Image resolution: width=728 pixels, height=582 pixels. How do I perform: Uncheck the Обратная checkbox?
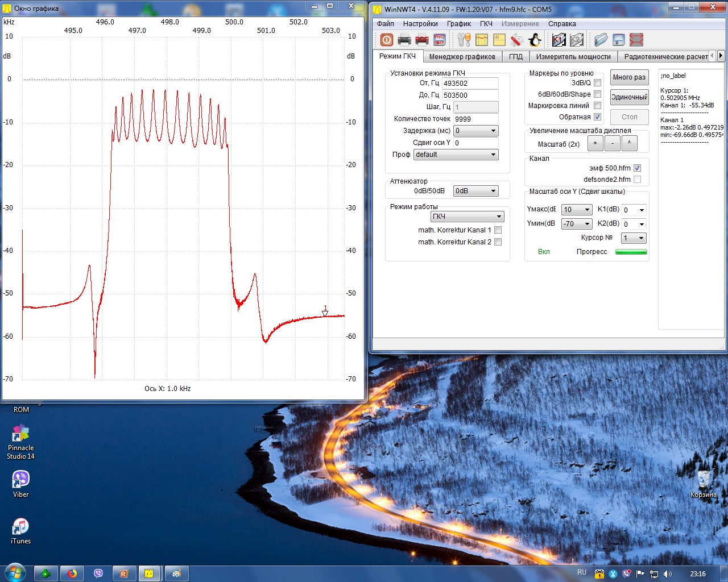[x=597, y=117]
